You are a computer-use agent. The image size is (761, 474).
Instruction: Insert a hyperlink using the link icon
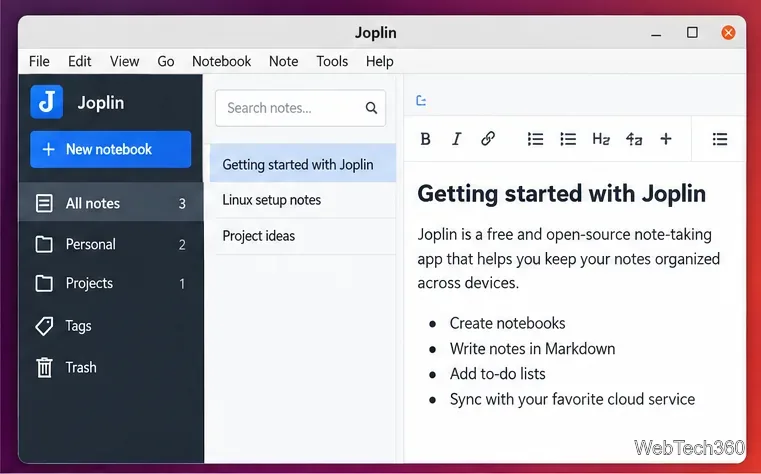click(x=488, y=139)
